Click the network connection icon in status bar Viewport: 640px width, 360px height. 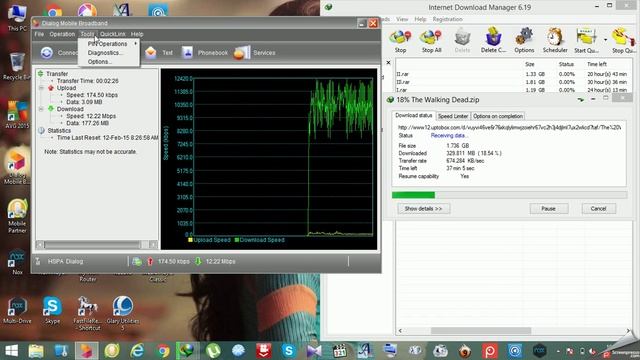(137, 261)
